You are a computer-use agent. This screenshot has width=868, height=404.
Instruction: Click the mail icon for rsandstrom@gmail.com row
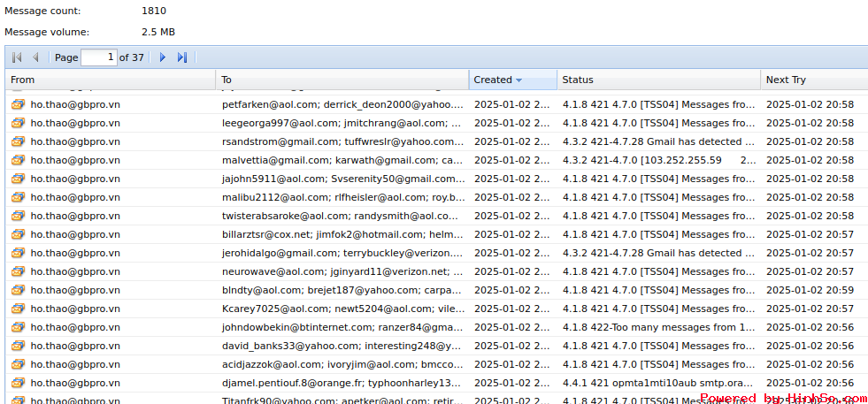pyautogui.click(x=18, y=141)
